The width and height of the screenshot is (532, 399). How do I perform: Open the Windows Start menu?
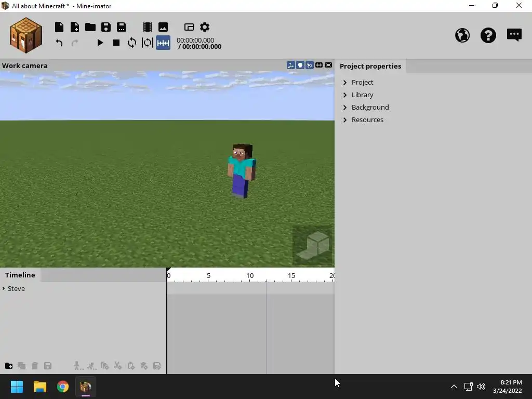(17, 387)
